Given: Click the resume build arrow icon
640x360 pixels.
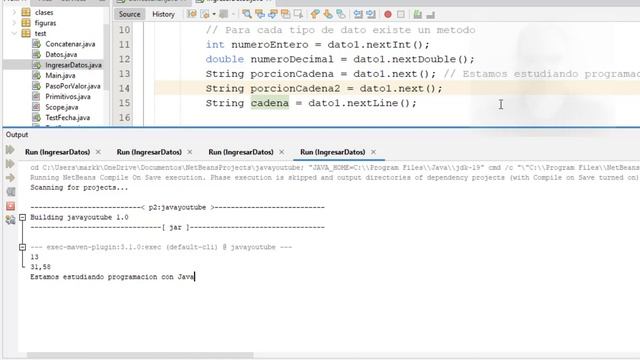Looking at the screenshot, I should pyautogui.click(x=10, y=178).
